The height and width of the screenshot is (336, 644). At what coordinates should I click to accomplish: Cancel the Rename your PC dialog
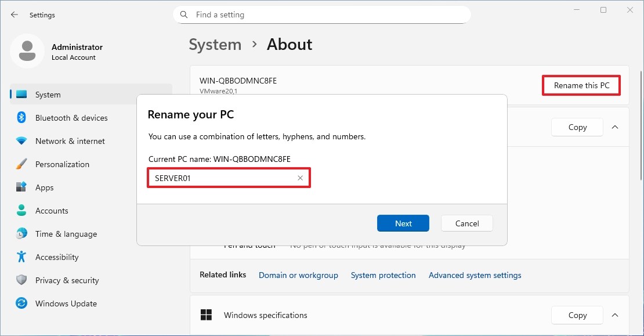(x=467, y=223)
